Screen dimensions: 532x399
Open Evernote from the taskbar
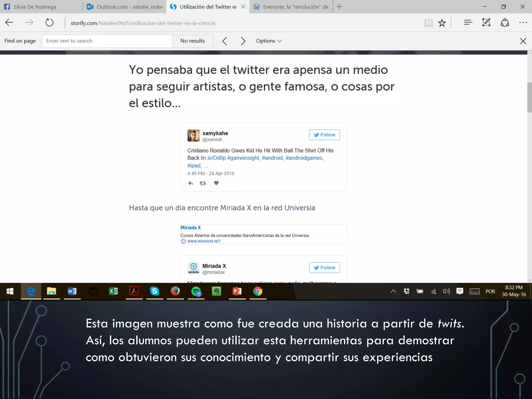(216, 291)
